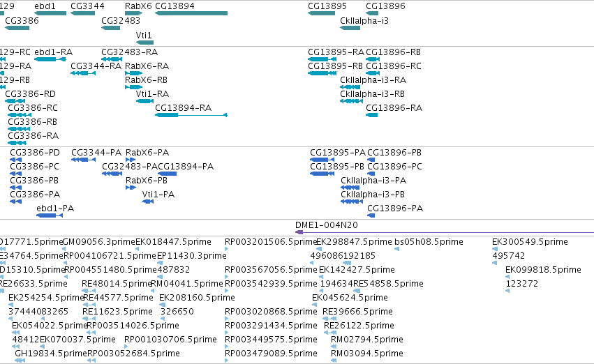Click the CkIIalpha-i3-RB transcript label

tap(373, 94)
